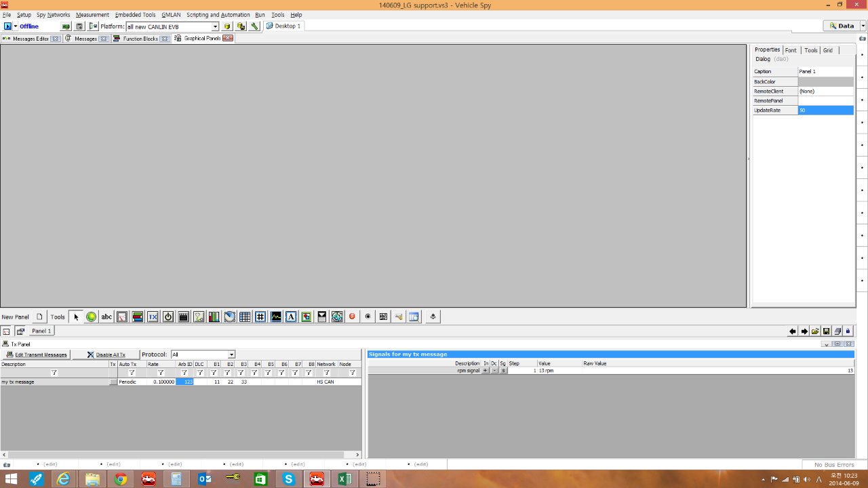Pick the table grid tool
Viewport: 868px width, 488px height.
coord(245,317)
